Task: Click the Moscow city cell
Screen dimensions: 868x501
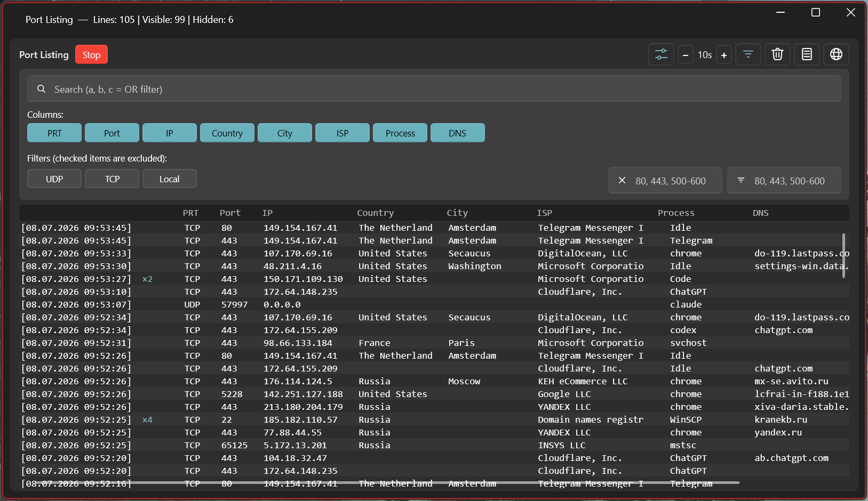Action: coord(464,381)
